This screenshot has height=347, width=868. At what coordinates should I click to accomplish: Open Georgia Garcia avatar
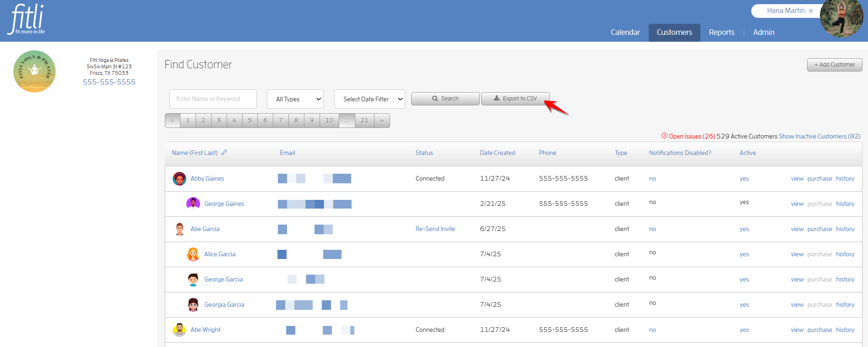pyautogui.click(x=193, y=304)
